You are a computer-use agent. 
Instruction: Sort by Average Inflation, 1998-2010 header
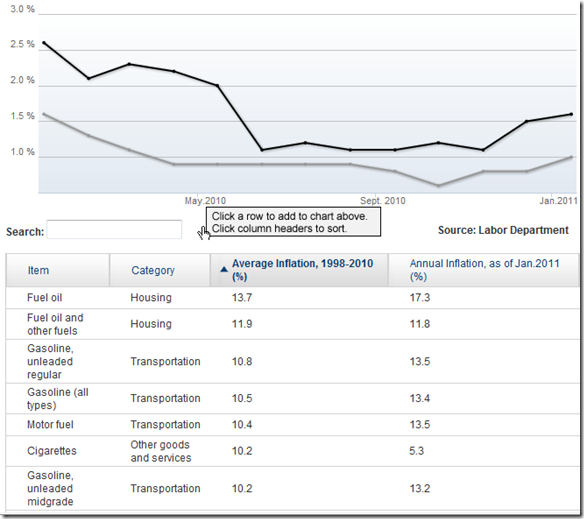click(299, 270)
